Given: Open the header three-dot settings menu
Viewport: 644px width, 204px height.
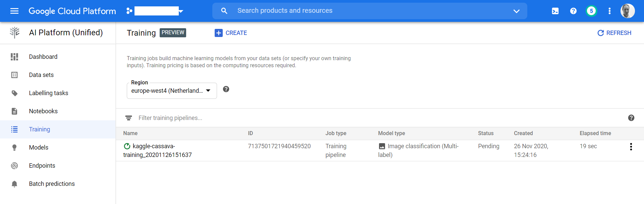Looking at the screenshot, I should tap(609, 11).
